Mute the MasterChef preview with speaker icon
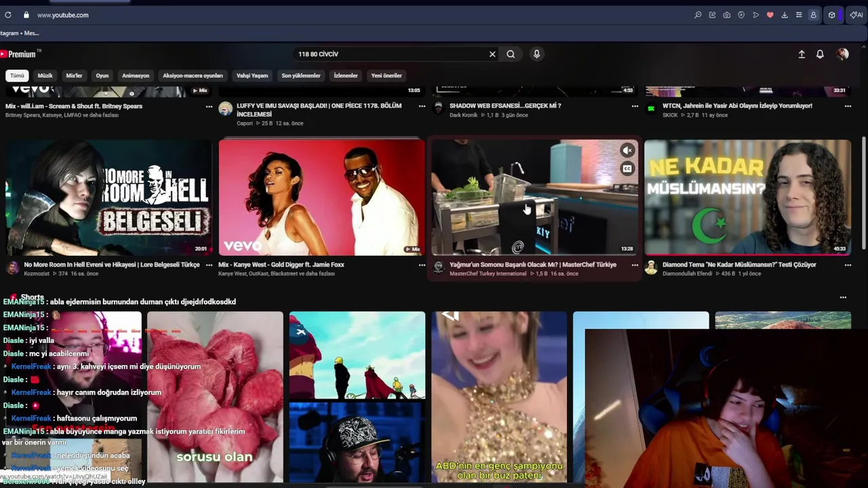 [627, 150]
